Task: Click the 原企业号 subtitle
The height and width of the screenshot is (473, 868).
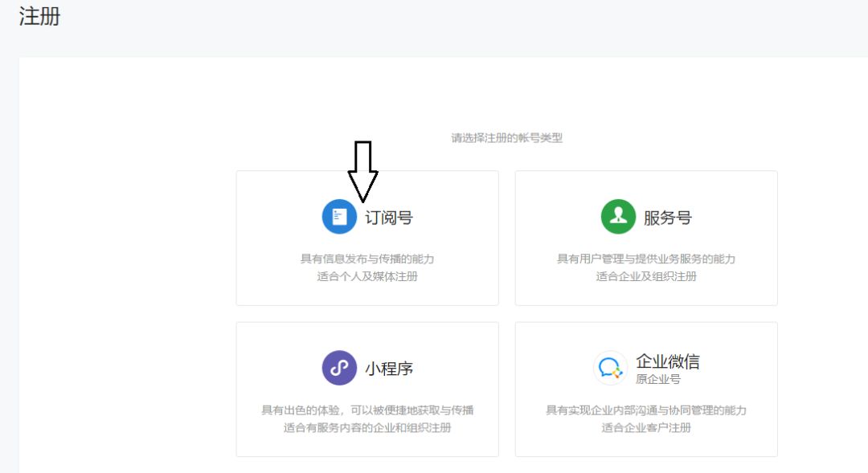Action: pos(657,379)
